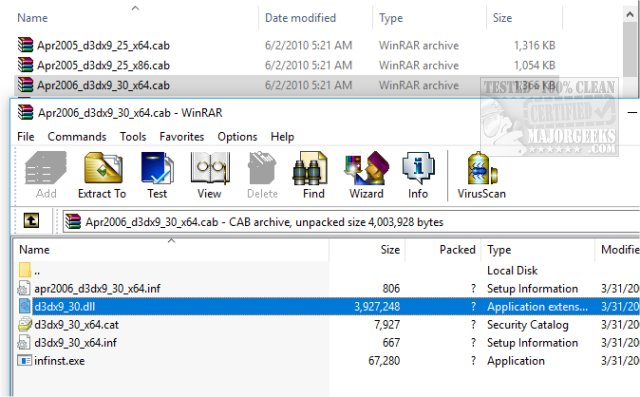Go up one folder level button

coord(31,221)
